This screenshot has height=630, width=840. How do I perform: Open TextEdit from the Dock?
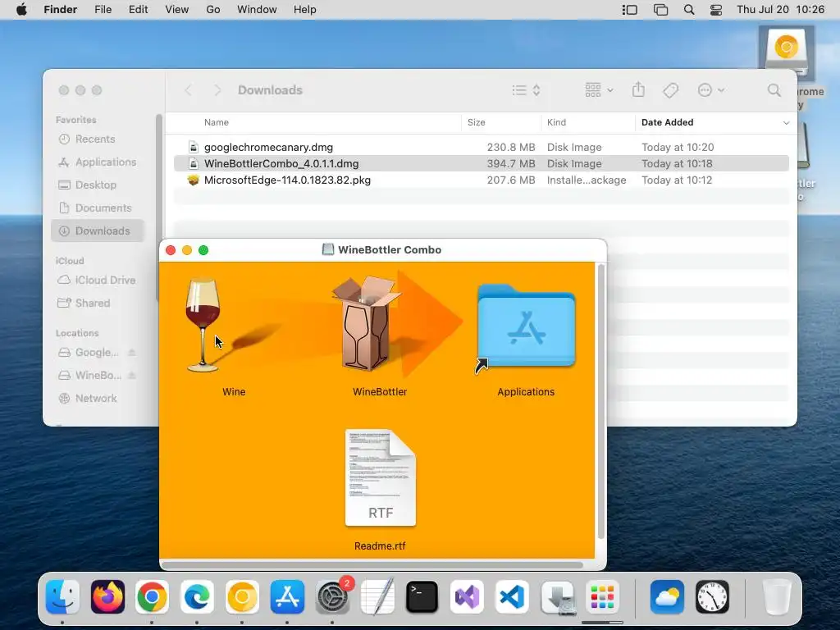(377, 597)
